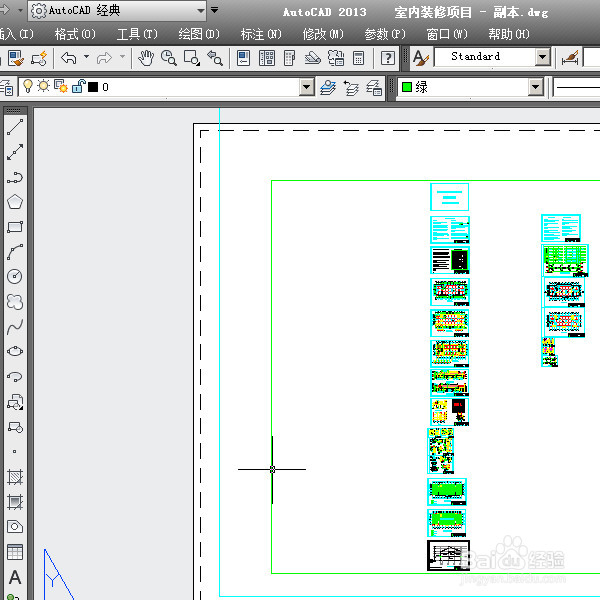Click the Match Properties brush icon

[x=16, y=58]
